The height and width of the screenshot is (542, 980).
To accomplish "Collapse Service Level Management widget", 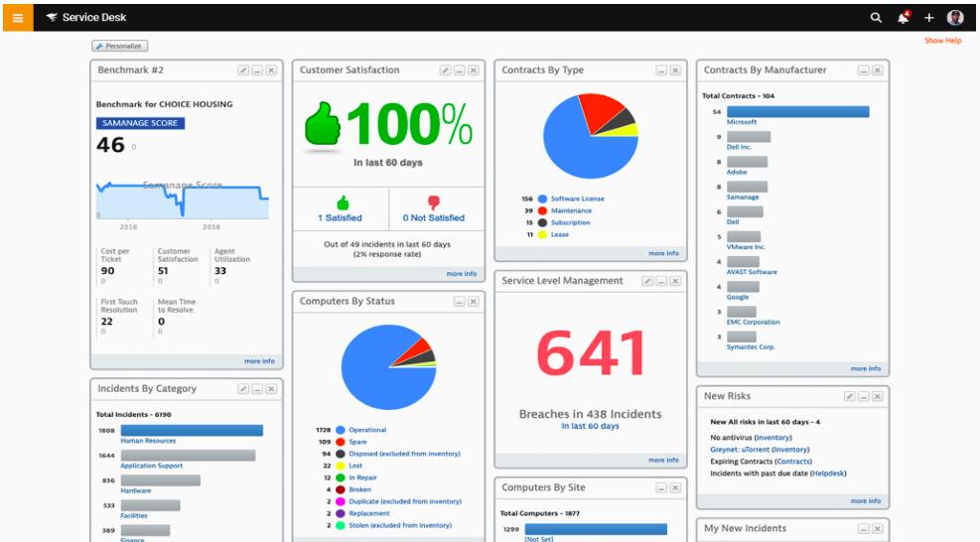I will [661, 281].
